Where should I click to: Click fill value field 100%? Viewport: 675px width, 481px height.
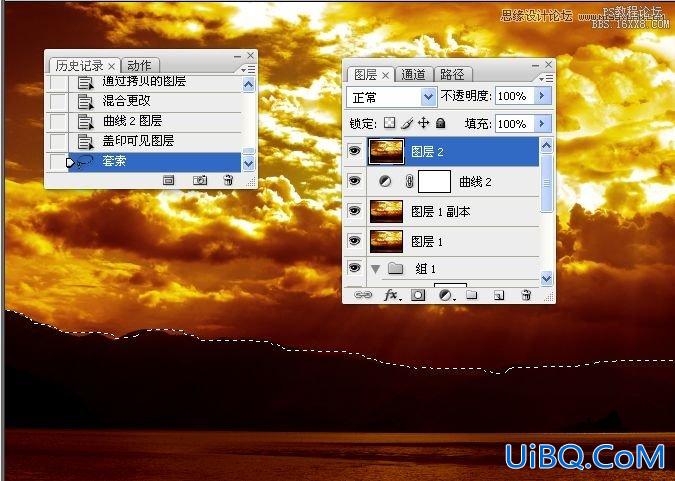(514, 124)
